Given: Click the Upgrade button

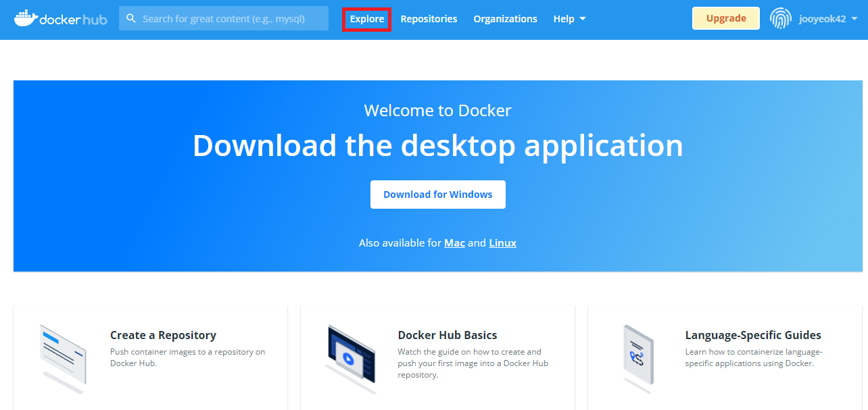Looking at the screenshot, I should point(726,18).
